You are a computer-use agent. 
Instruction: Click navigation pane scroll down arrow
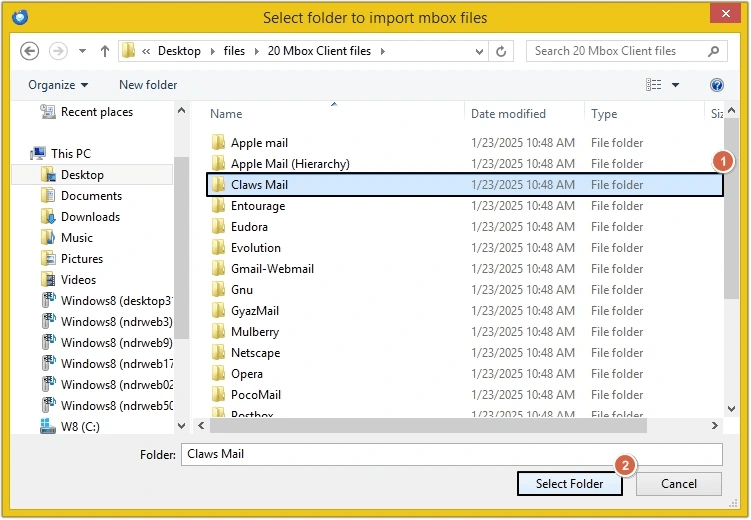182,426
